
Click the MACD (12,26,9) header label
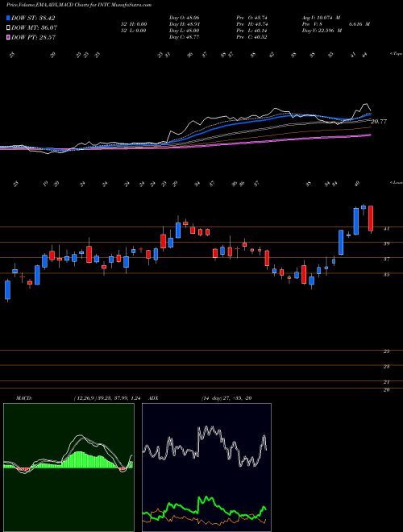point(78,398)
